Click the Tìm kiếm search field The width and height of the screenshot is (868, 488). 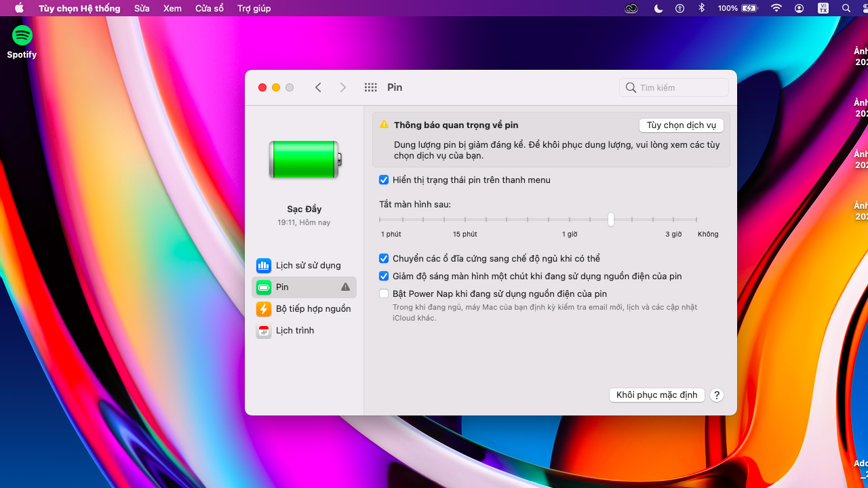coord(674,87)
